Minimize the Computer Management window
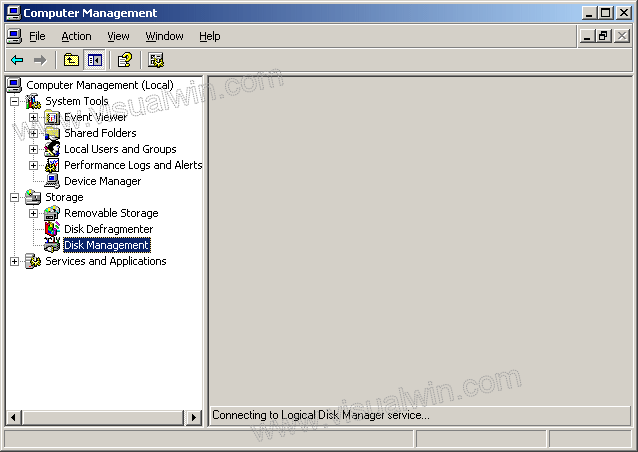The height and width of the screenshot is (452, 638). 588,13
